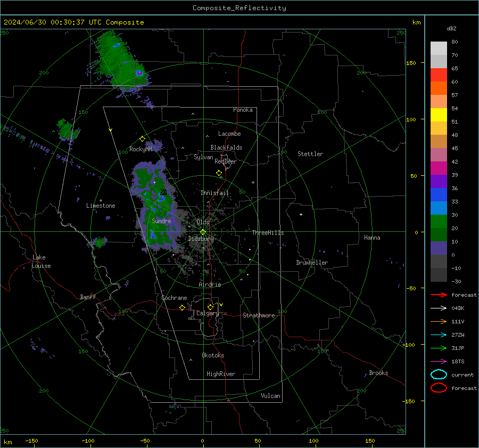
Task: Click the Calgary label
Action: click(x=208, y=313)
